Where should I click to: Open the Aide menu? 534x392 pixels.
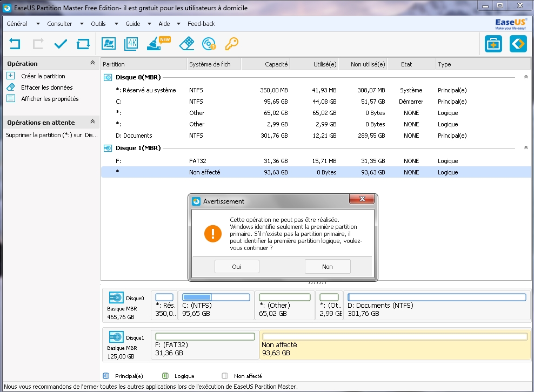click(x=164, y=24)
